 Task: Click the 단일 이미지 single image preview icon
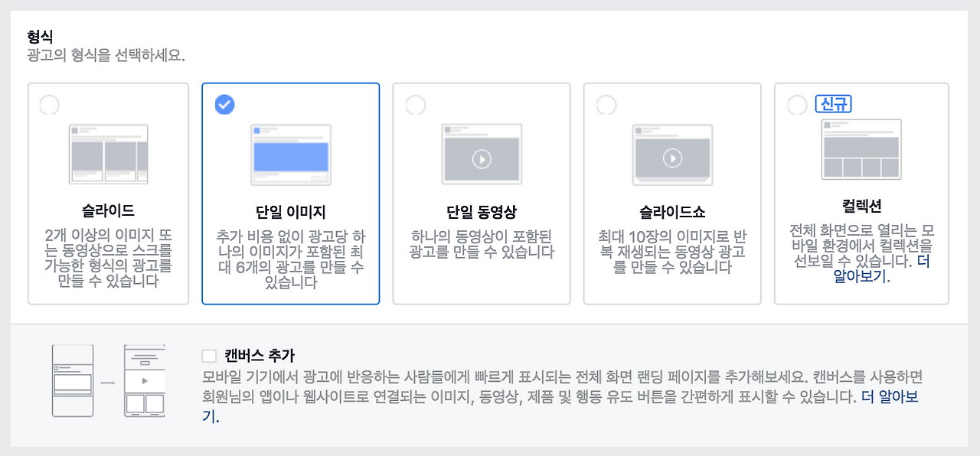click(x=290, y=153)
